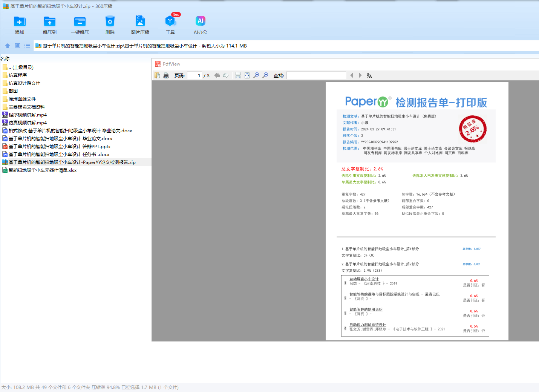The width and height of the screenshot is (539, 392).
Task: Select the 格式修改 毕业论文.docx file
Action: coord(67,130)
